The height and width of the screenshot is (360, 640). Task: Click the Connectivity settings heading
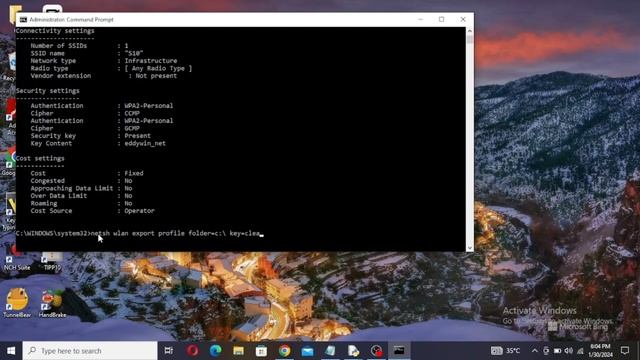55,31
